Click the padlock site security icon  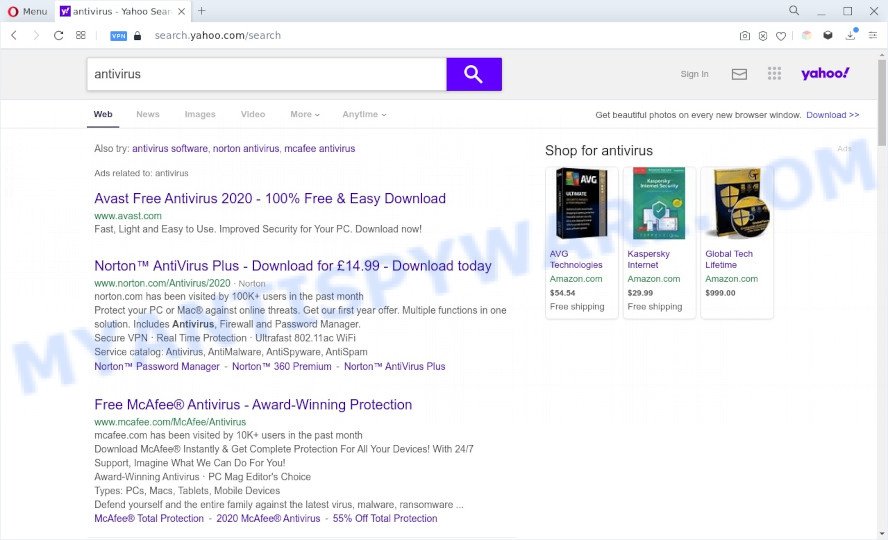(137, 36)
